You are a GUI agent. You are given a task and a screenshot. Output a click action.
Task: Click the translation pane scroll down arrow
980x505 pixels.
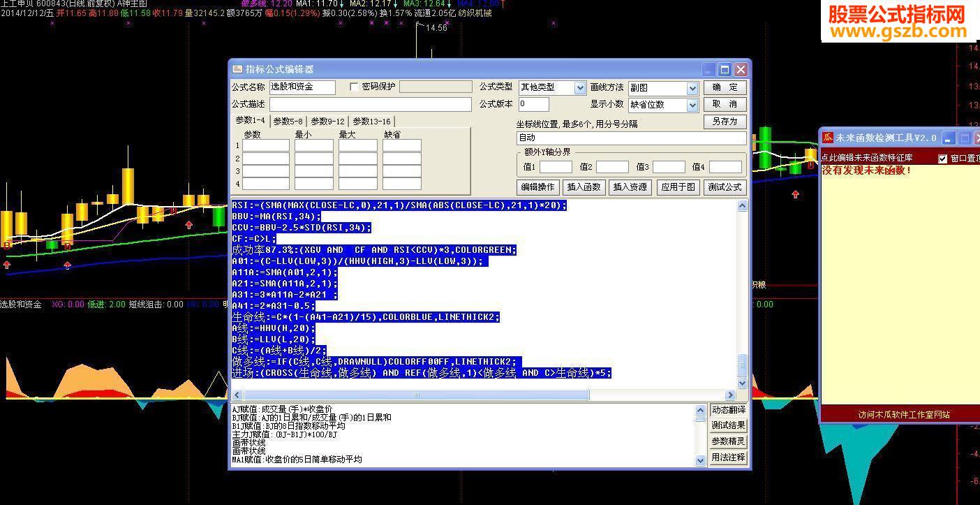[x=701, y=460]
